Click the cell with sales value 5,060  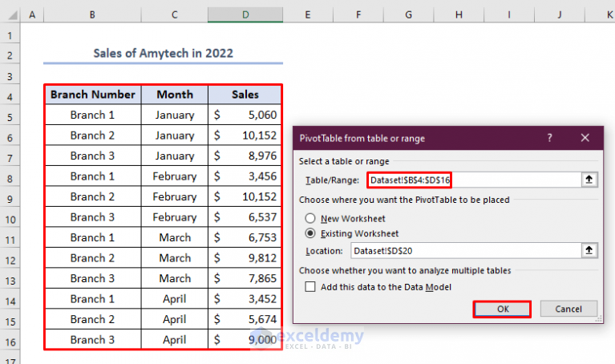click(245, 115)
